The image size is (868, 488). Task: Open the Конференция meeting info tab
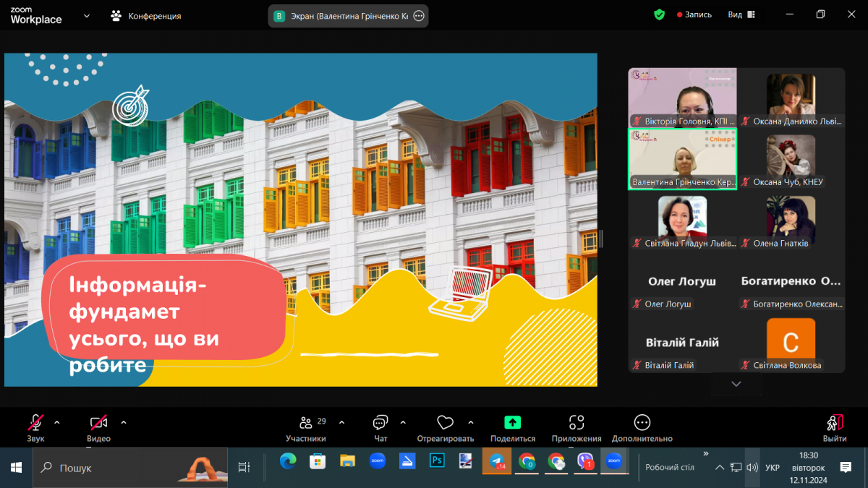145,15
